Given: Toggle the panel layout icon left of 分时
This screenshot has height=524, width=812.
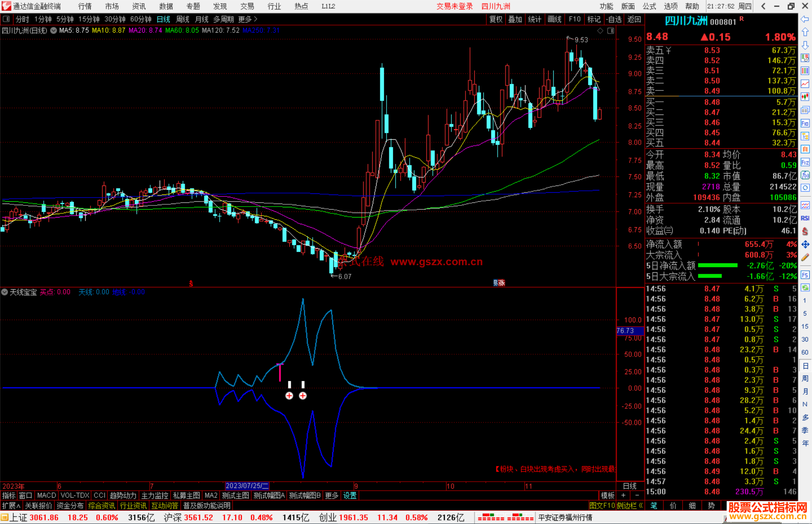Looking at the screenshot, I should click(x=6, y=19).
